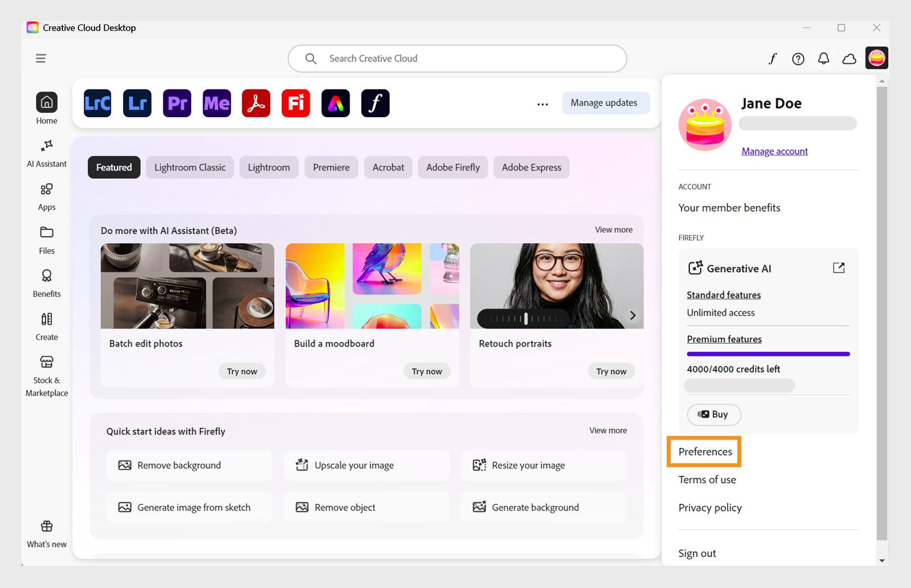
Task: Select the Adobe Firefly tab
Action: click(x=453, y=167)
